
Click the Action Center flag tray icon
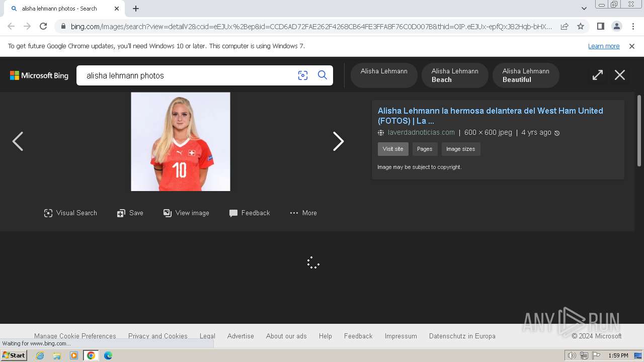coord(596,355)
